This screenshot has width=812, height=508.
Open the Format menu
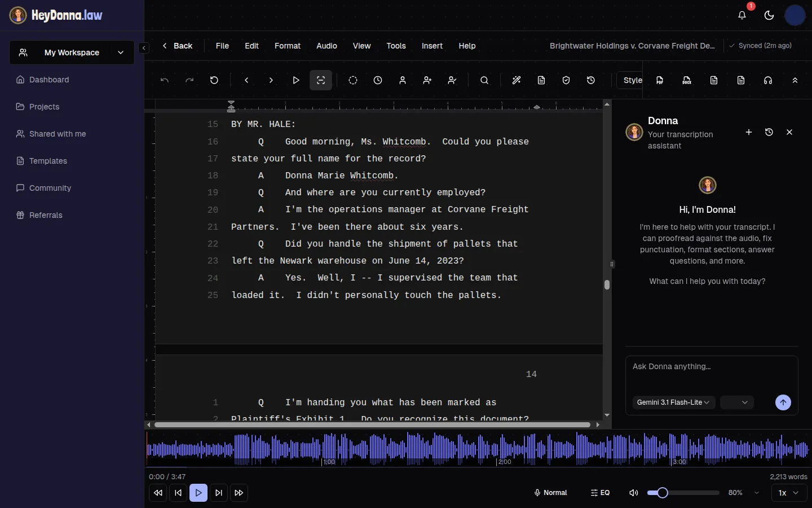(x=288, y=46)
